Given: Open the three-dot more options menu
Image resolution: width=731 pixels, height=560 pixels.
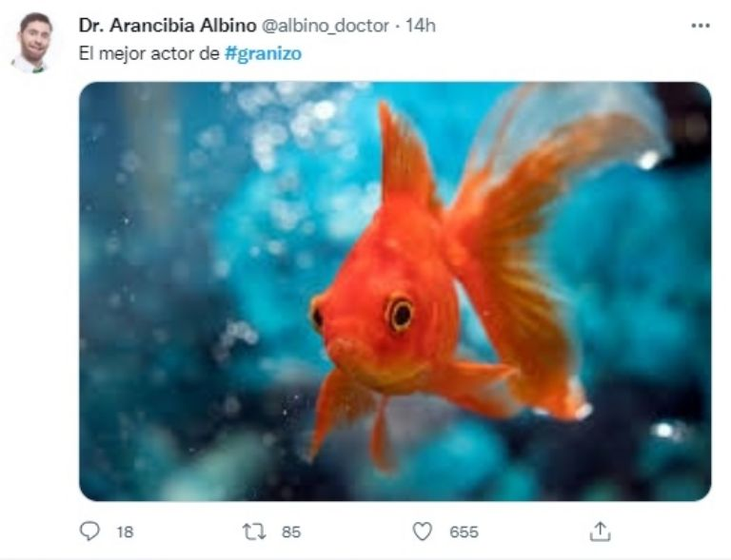Looking at the screenshot, I should 701,26.
